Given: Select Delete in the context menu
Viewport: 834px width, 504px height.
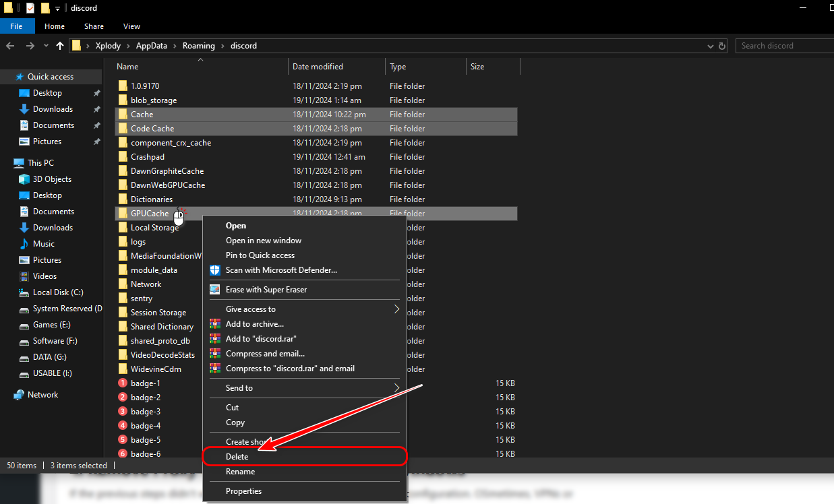Looking at the screenshot, I should (x=305, y=457).
